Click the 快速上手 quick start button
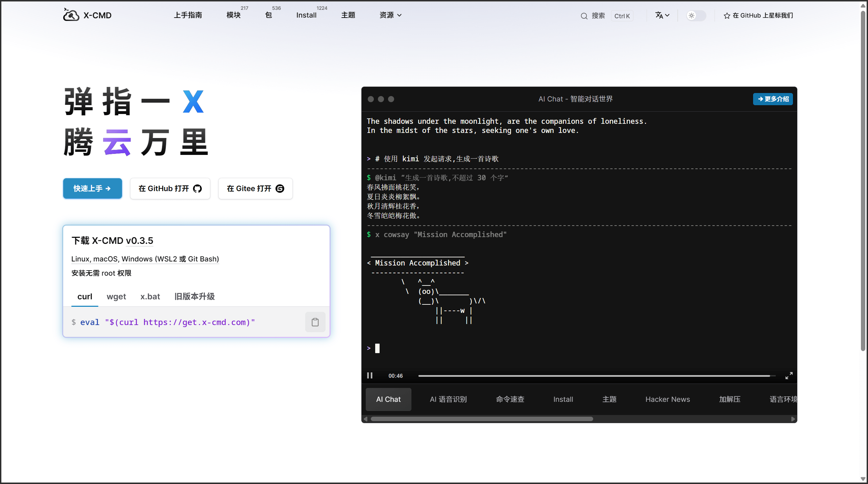 tap(92, 188)
